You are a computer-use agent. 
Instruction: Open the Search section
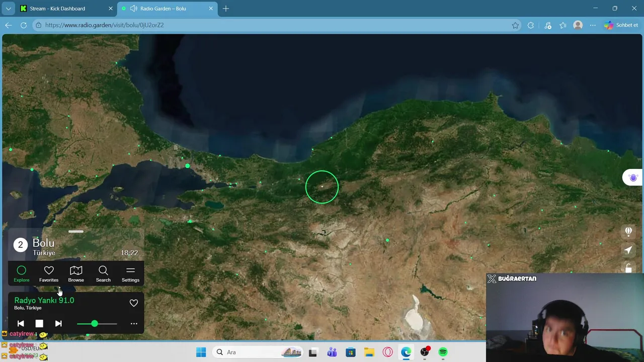point(103,274)
